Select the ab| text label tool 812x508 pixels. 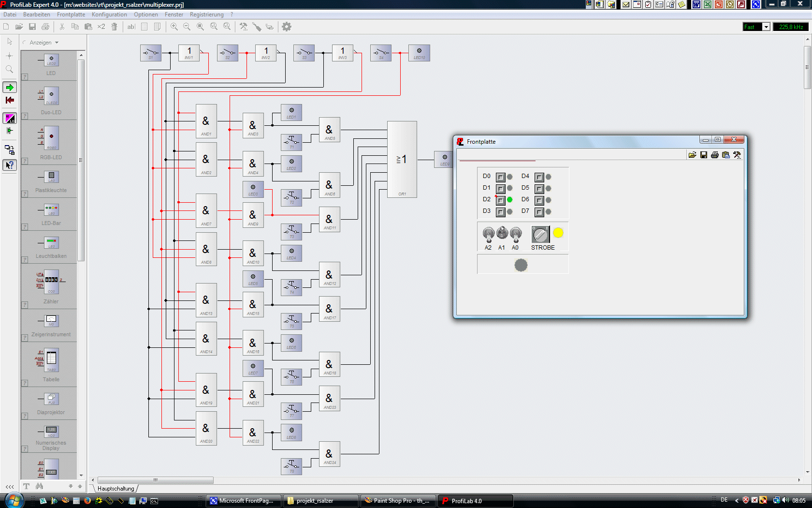tap(131, 27)
